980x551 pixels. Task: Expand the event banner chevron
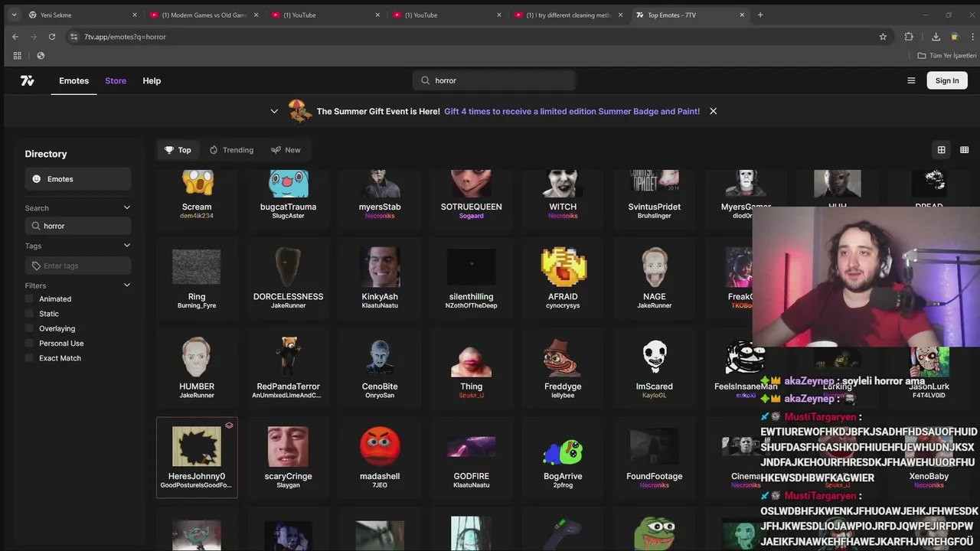(274, 111)
